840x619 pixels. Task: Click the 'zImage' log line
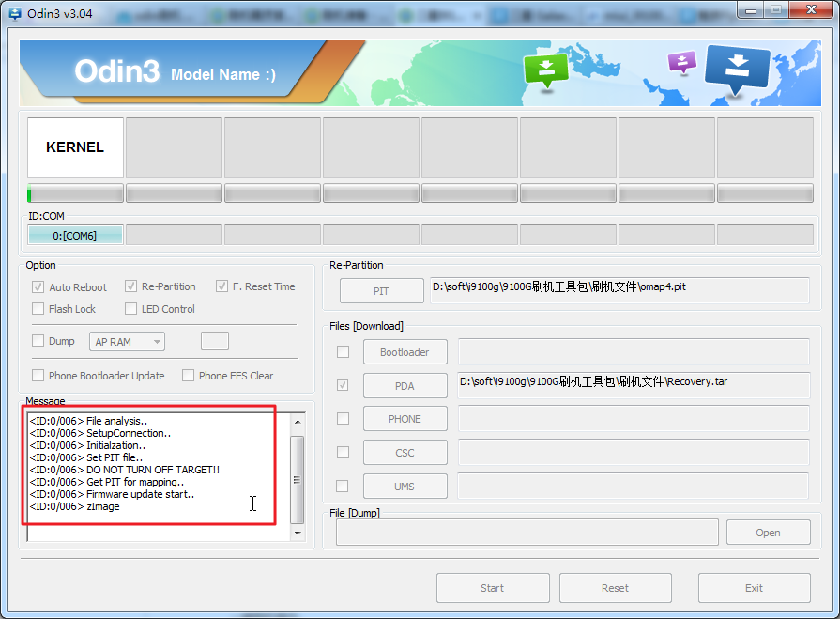(75, 506)
